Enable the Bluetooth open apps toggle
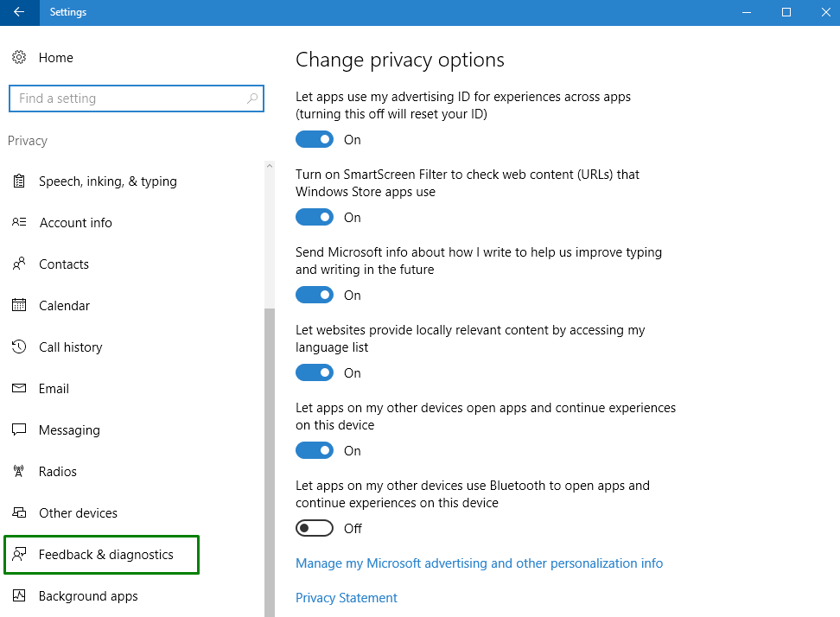This screenshot has height=617, width=840. tap(315, 529)
